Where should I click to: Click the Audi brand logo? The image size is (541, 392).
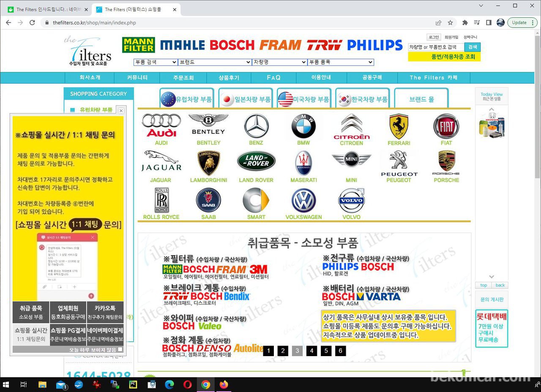161,125
